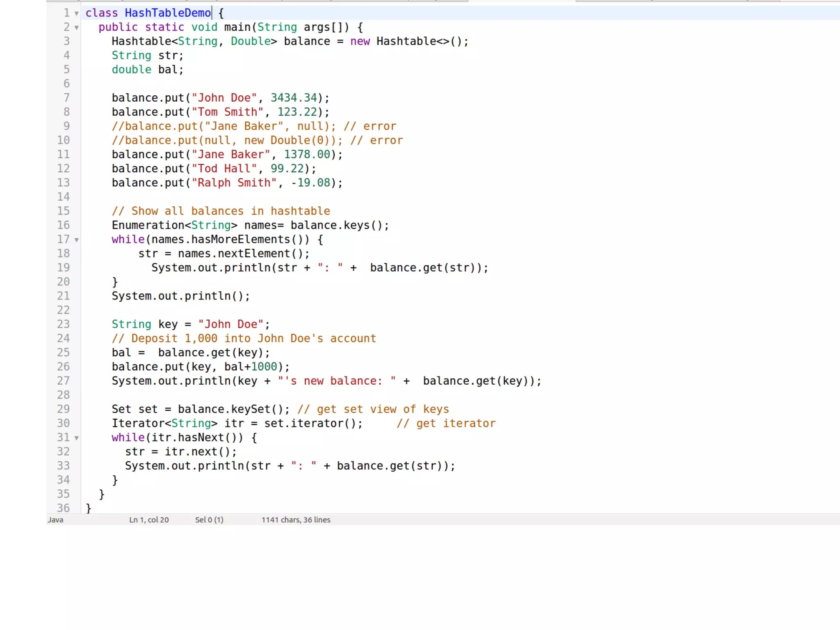Fold the while loop at line 17
840x630 pixels.
click(76, 240)
